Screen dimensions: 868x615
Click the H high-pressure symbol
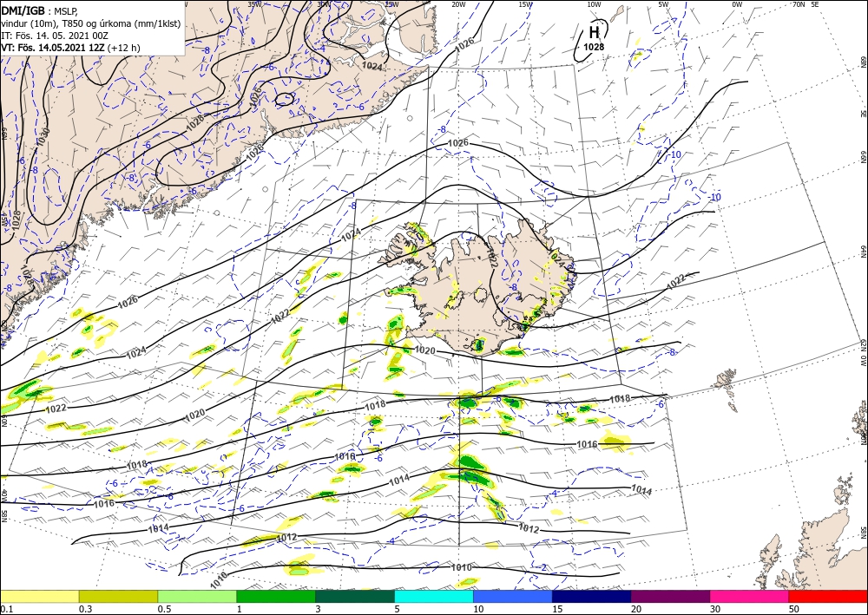click(x=595, y=32)
